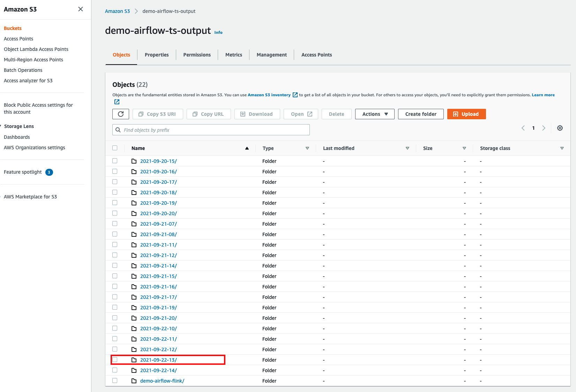Select all objects with header checkbox
The image size is (576, 392).
click(115, 148)
